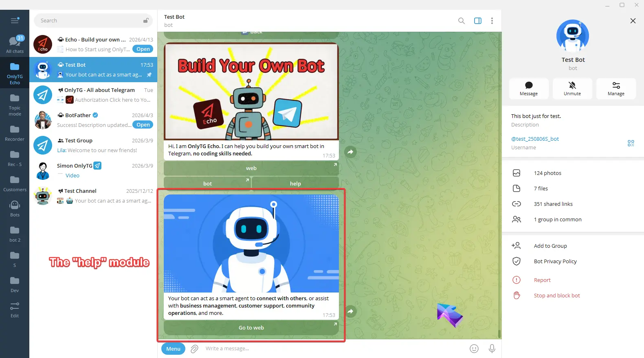Open bot Menu commands
644x358 pixels.
pyautogui.click(x=173, y=349)
